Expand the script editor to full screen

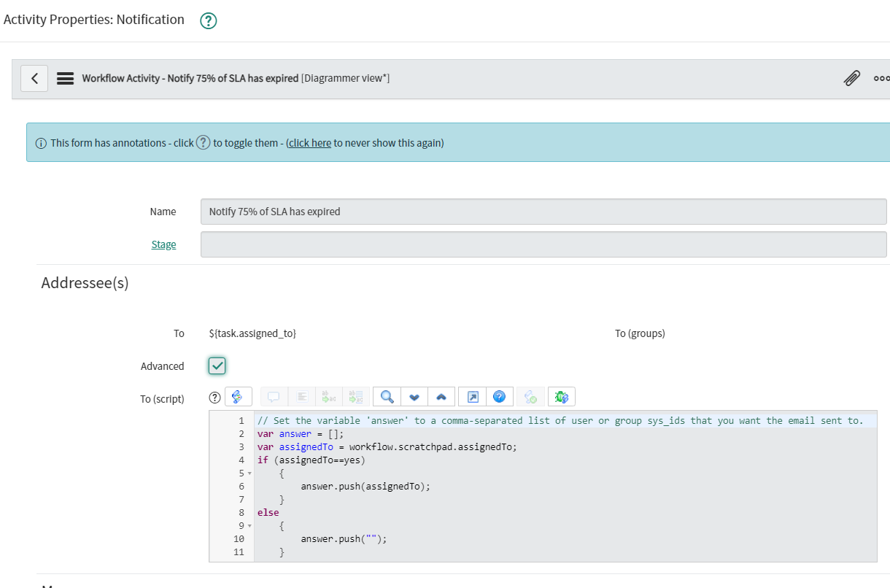coord(473,396)
